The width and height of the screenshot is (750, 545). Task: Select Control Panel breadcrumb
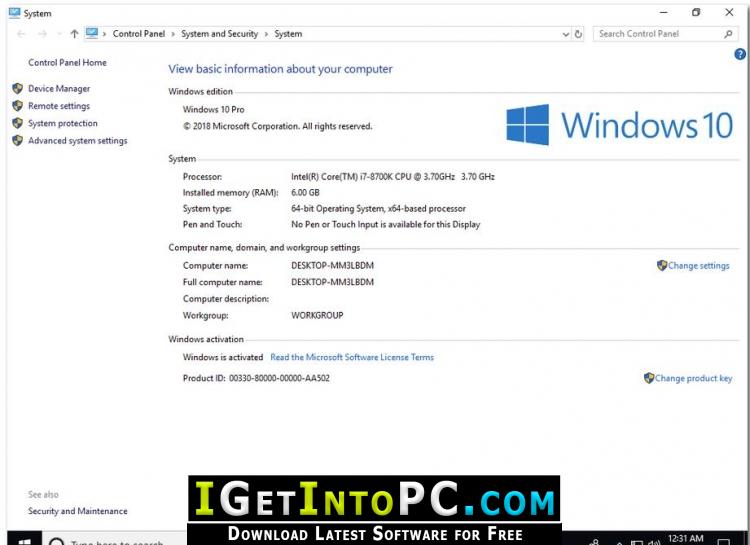[139, 34]
